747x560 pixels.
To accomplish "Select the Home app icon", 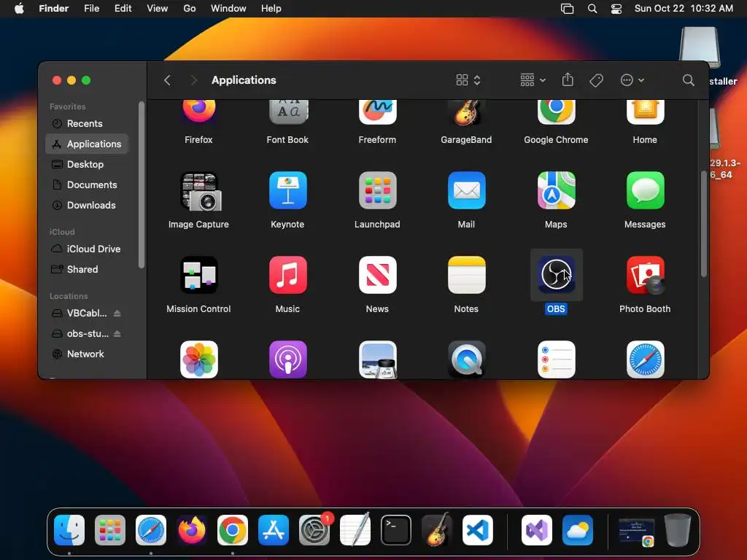I will (645, 112).
